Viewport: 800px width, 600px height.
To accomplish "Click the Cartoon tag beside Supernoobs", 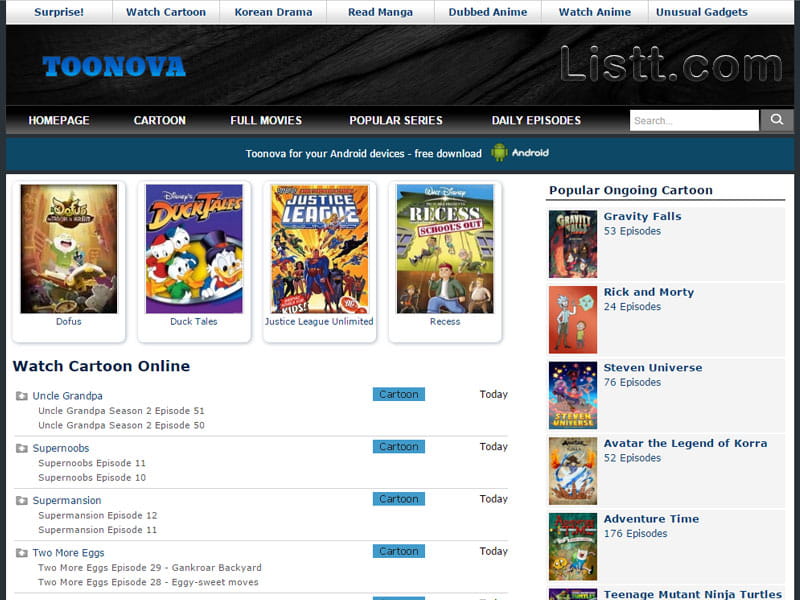I will point(398,447).
